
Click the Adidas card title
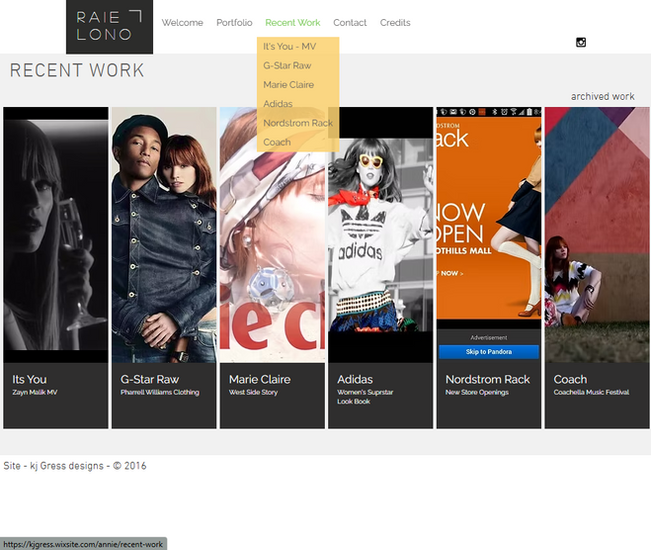[x=355, y=379]
